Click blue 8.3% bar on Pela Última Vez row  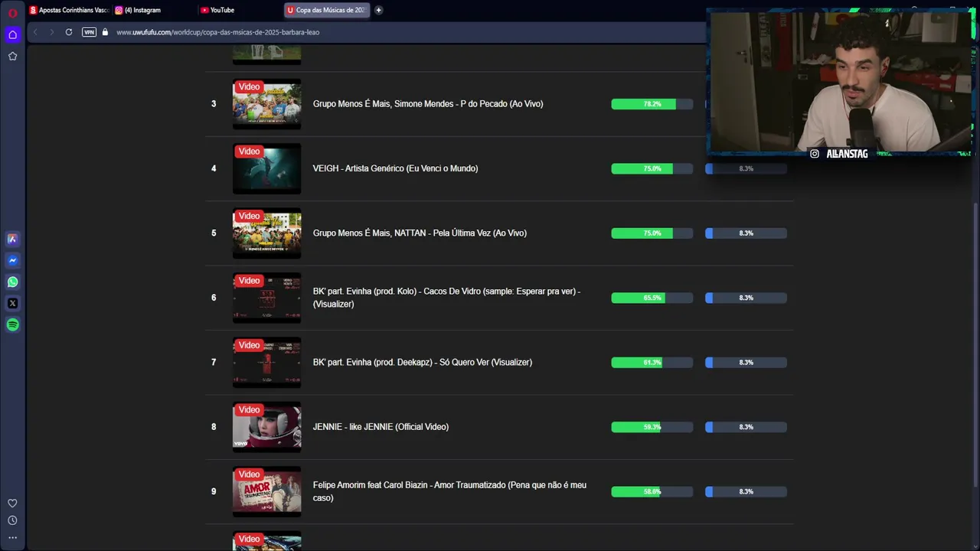click(x=746, y=233)
